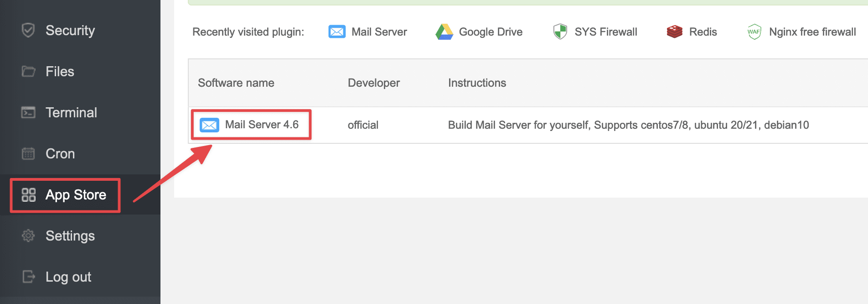Image resolution: width=868 pixels, height=304 pixels.
Task: Click the Files folder icon in sidebar
Action: [28, 72]
